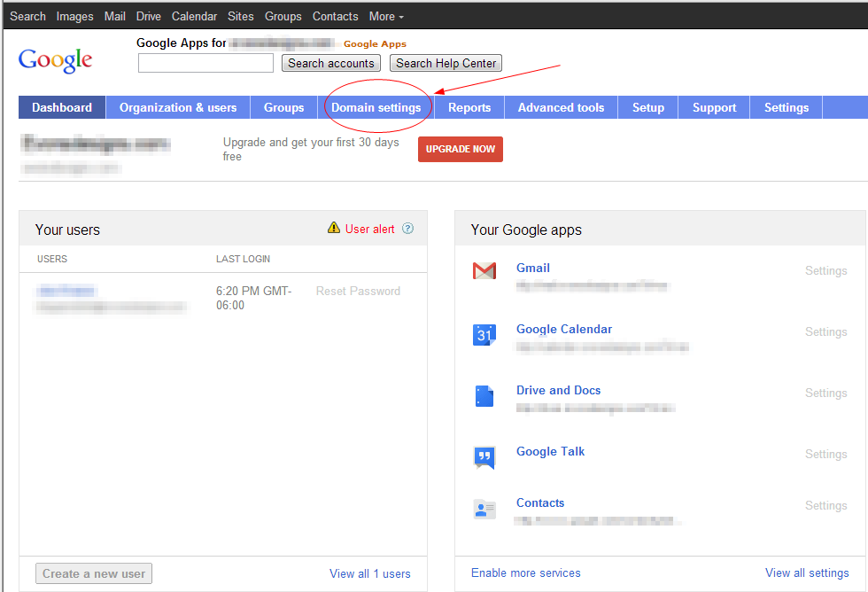This screenshot has width=868, height=592.
Task: Open Mail in the top bar
Action: click(x=114, y=17)
